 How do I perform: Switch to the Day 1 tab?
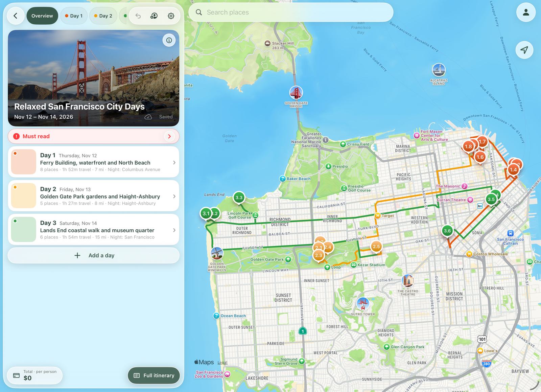pos(74,16)
